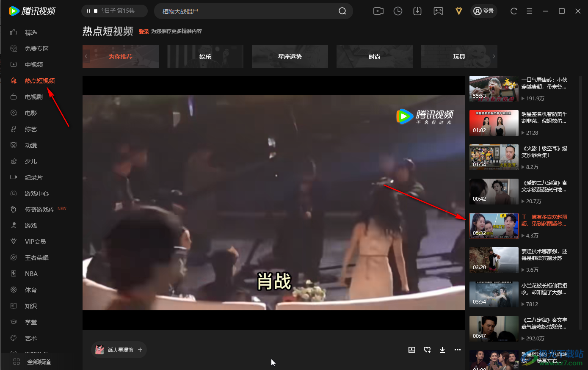Select the 时尚 category tab
588x370 pixels.
(x=375, y=57)
